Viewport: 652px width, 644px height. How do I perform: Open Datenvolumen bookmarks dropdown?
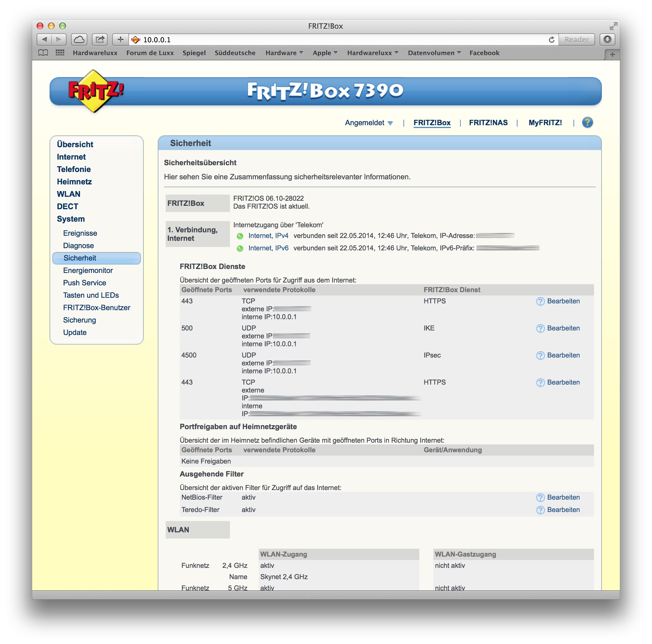coord(434,53)
